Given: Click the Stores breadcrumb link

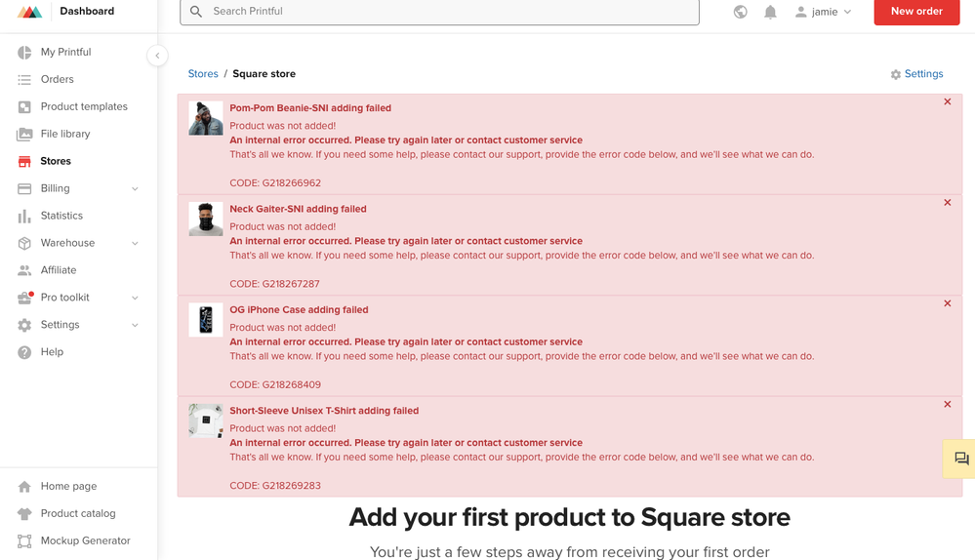Looking at the screenshot, I should [x=203, y=74].
